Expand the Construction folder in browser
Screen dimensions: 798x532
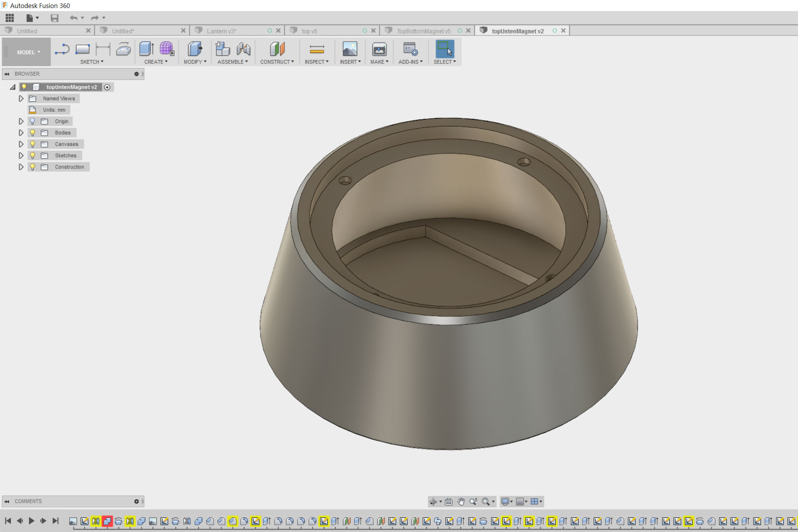(21, 167)
